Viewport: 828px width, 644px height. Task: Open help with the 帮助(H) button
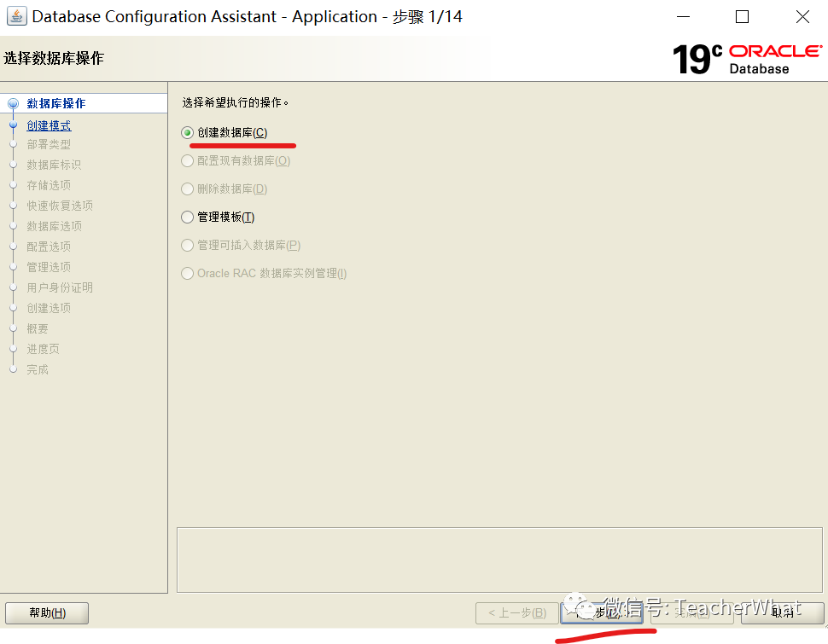(47, 612)
